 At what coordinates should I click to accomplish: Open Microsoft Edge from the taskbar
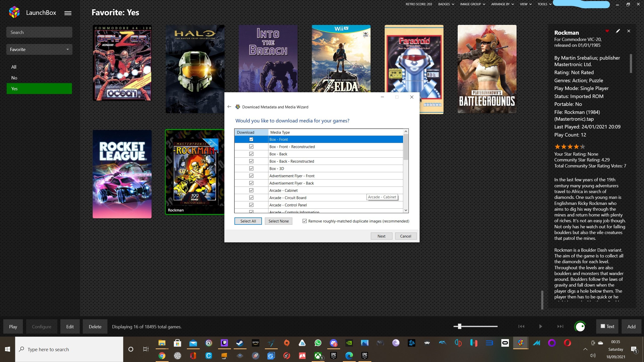coord(349,355)
